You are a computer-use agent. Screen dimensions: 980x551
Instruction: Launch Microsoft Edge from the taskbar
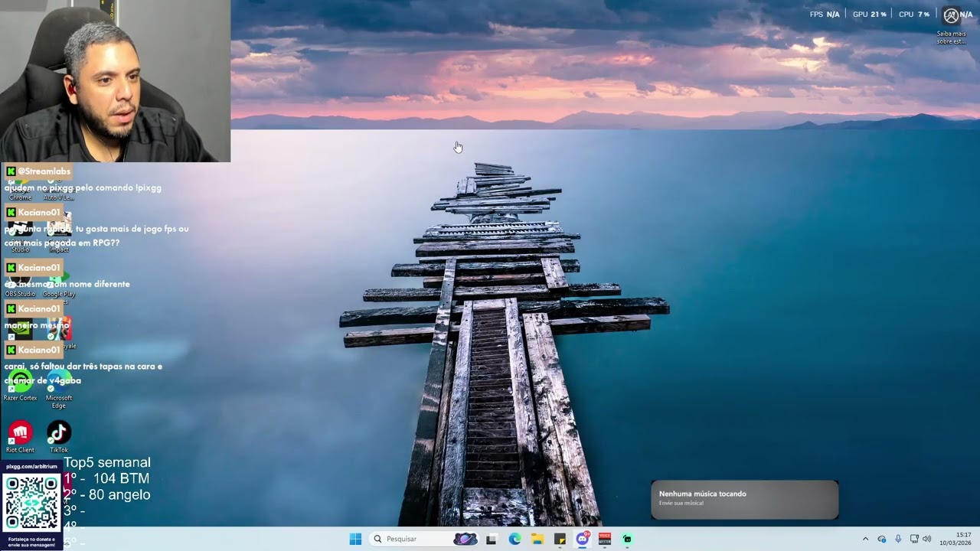514,539
